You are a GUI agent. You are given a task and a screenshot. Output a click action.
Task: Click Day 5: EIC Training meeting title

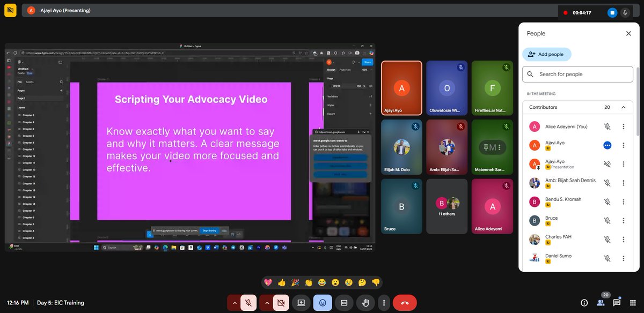click(61, 303)
